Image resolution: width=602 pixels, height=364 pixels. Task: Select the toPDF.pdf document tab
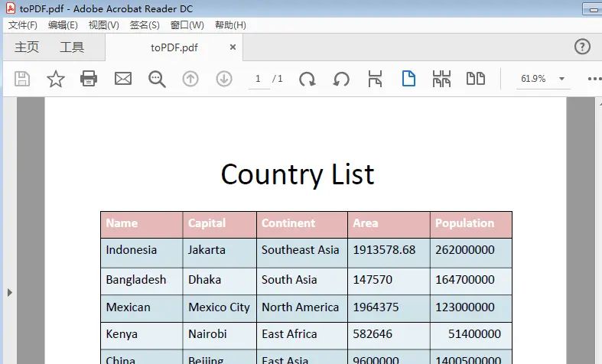[x=174, y=47]
